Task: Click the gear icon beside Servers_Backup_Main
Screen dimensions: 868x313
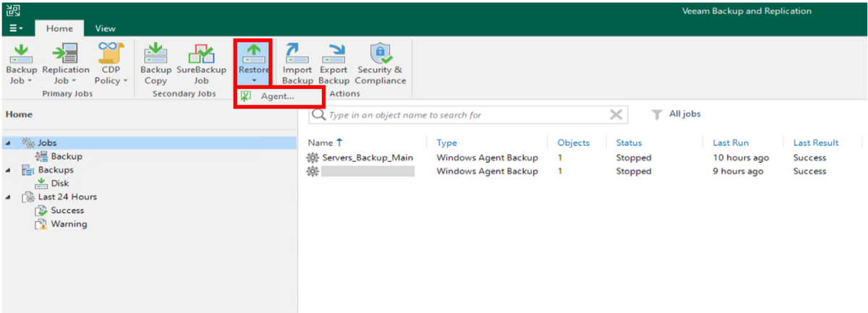Action: [x=312, y=158]
